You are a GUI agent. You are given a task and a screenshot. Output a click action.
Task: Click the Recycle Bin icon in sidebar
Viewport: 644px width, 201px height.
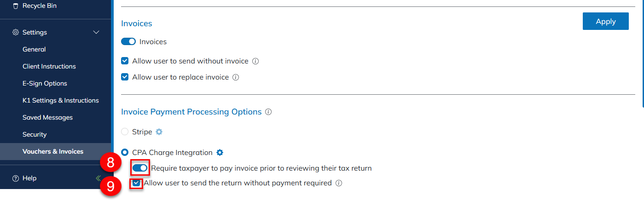(16, 6)
